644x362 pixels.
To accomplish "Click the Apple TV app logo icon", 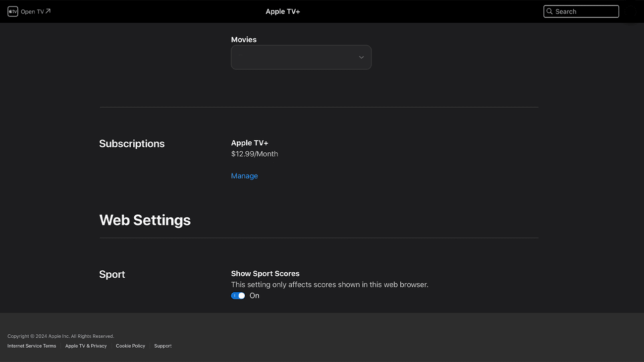I will click(13, 11).
